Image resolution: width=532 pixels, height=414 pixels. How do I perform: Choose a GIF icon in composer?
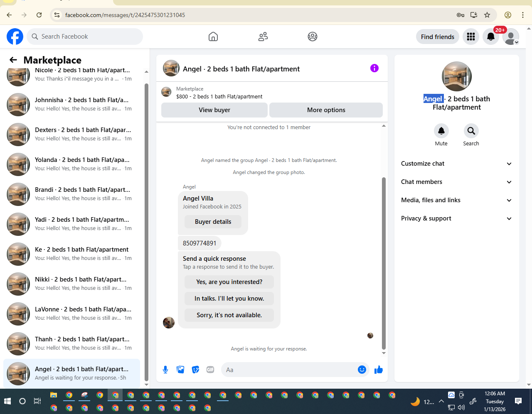tap(210, 370)
